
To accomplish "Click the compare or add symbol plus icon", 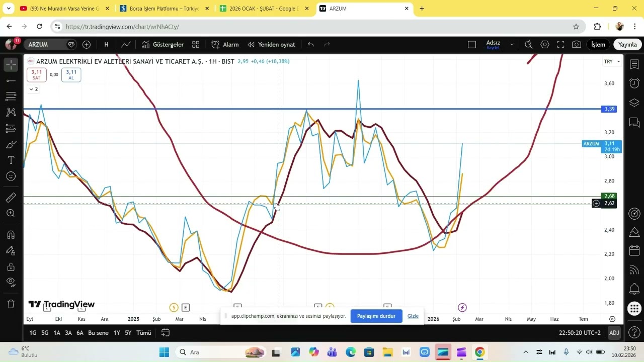I will (x=87, y=44).
